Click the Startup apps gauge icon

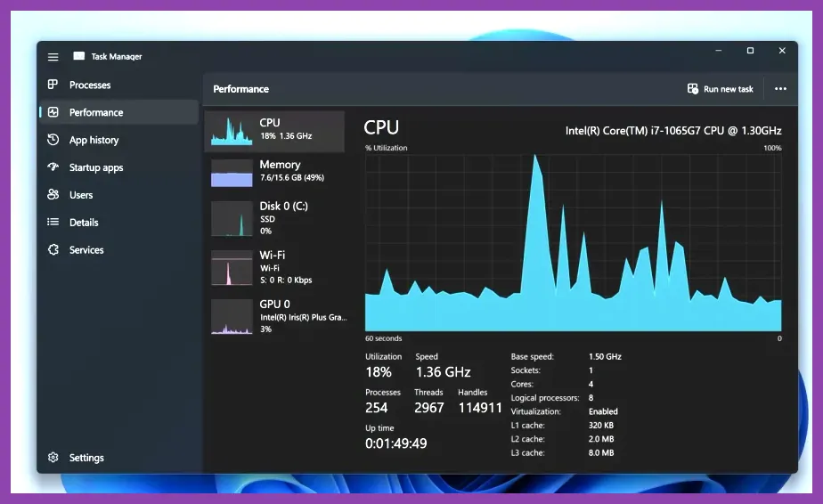tap(53, 167)
